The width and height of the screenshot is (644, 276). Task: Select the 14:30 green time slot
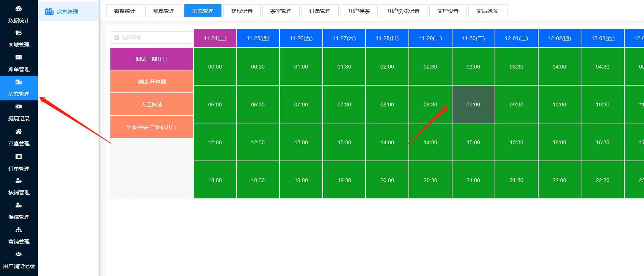tap(430, 142)
